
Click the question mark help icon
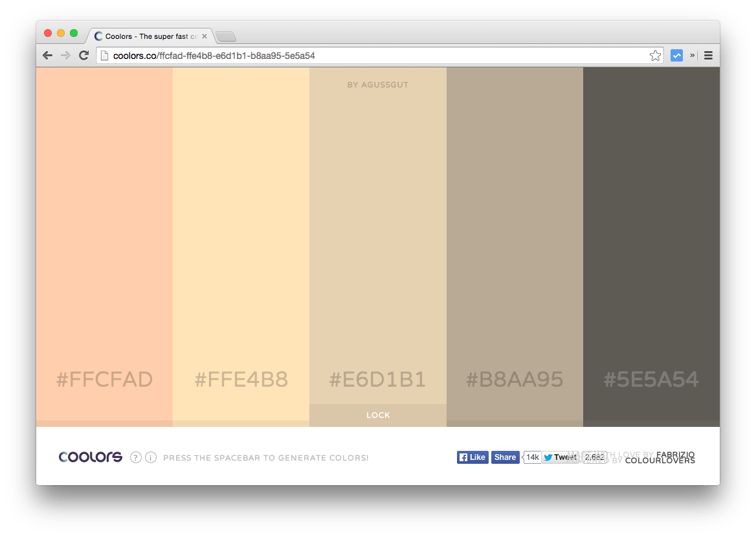point(135,457)
